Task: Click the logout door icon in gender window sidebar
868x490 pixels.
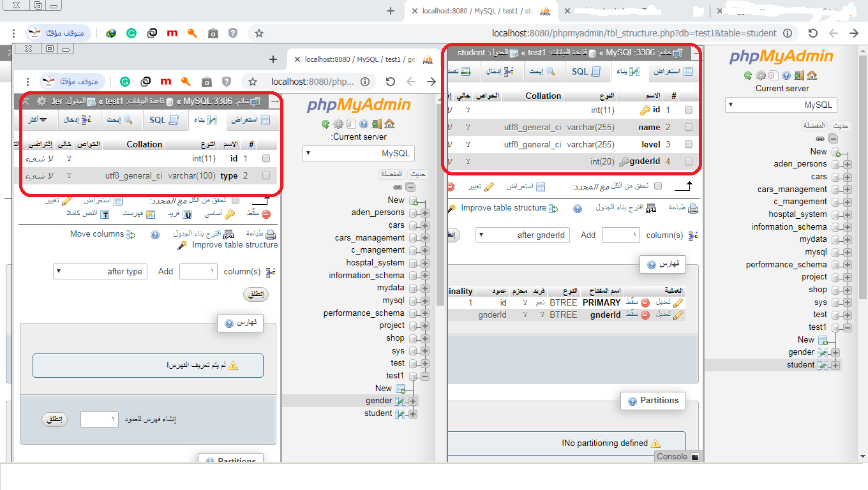Action: click(x=377, y=124)
